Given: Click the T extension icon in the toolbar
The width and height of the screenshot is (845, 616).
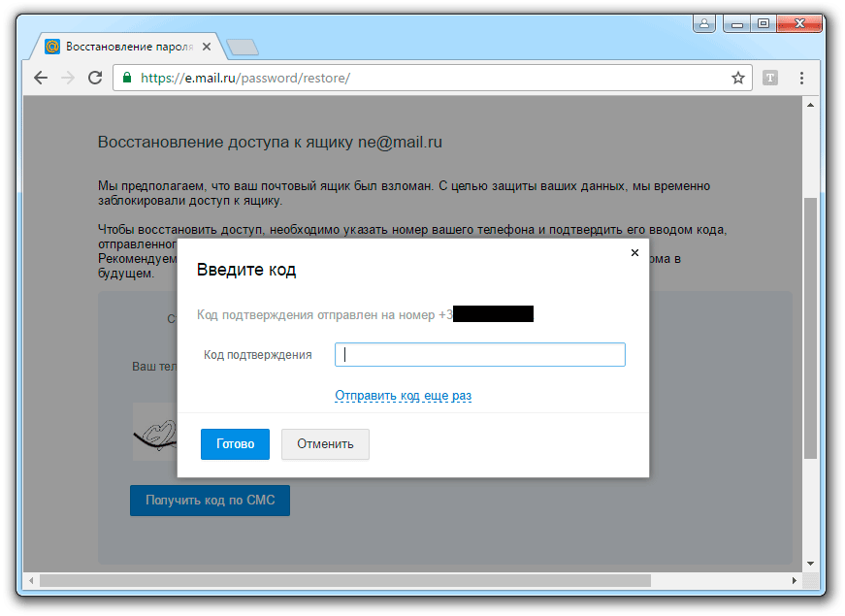Looking at the screenshot, I should (770, 79).
